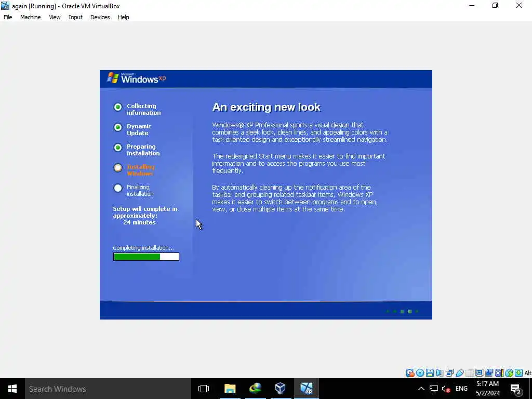Open Task View from taskbar
Viewport: 532px width, 399px height.
204,389
